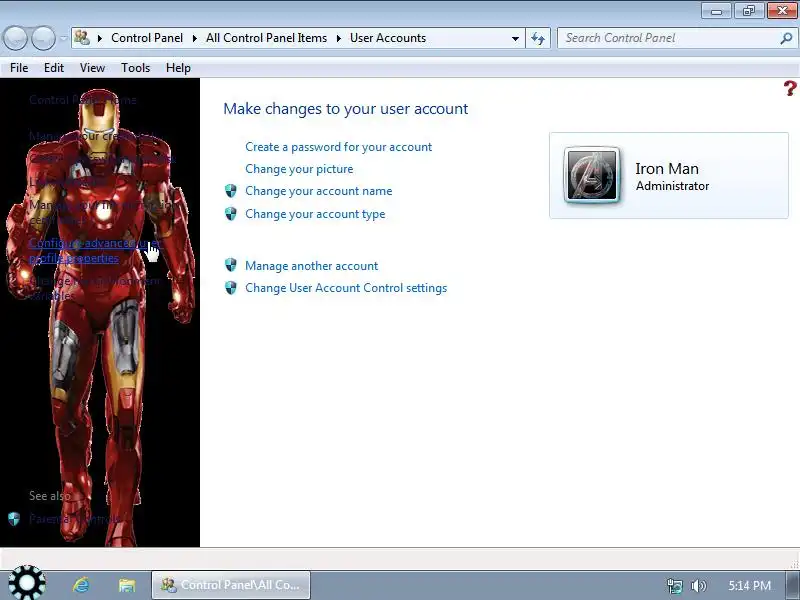
Task: Click the shield icon beside Parental Controls
Action: [x=14, y=519]
